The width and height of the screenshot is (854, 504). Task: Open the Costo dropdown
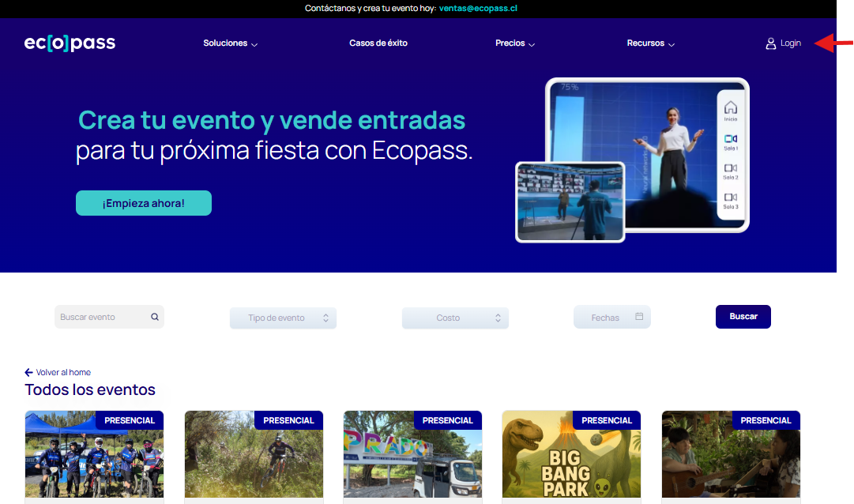coord(455,318)
